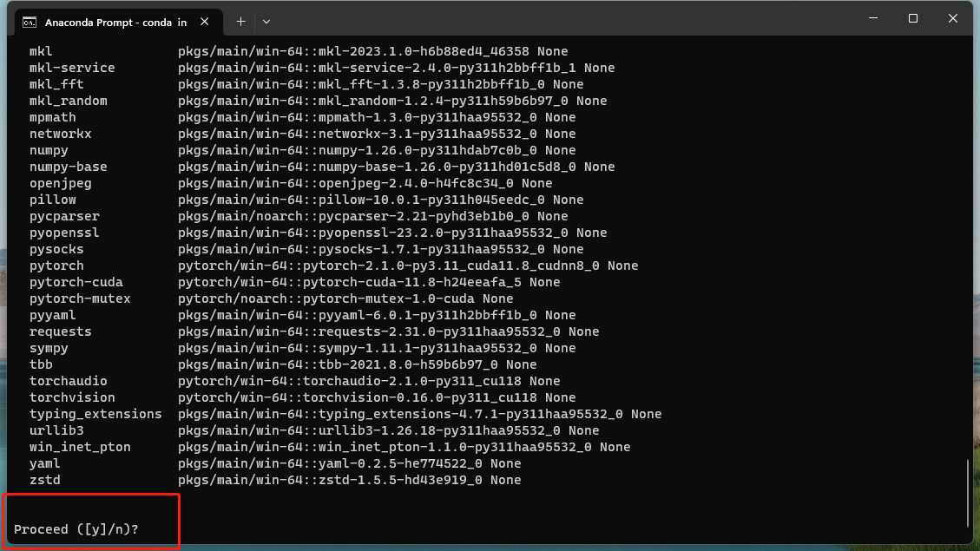Click the 'pillow' package name
The height and width of the screenshot is (551, 980).
52,200
